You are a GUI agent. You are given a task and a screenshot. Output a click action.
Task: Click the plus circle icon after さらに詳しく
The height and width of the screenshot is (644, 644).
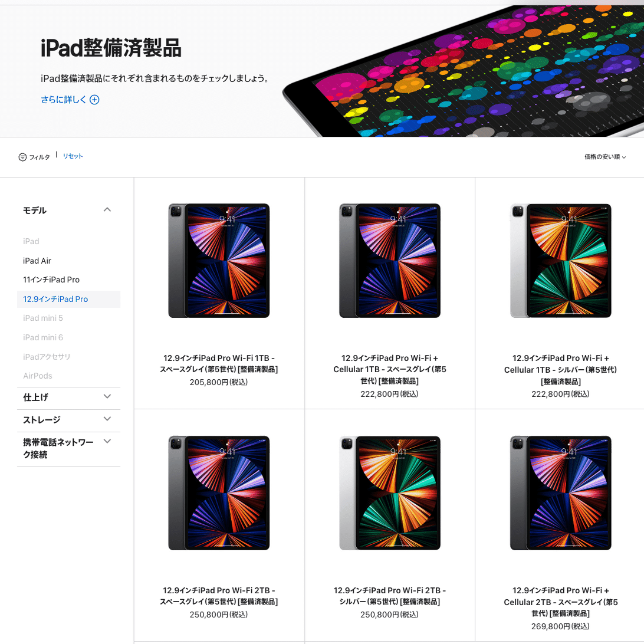point(94,100)
